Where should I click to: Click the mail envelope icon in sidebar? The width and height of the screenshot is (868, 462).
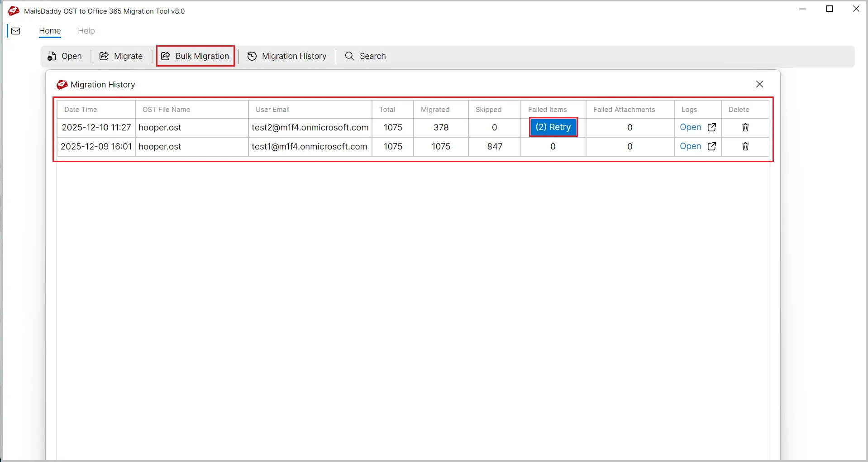[x=16, y=31]
